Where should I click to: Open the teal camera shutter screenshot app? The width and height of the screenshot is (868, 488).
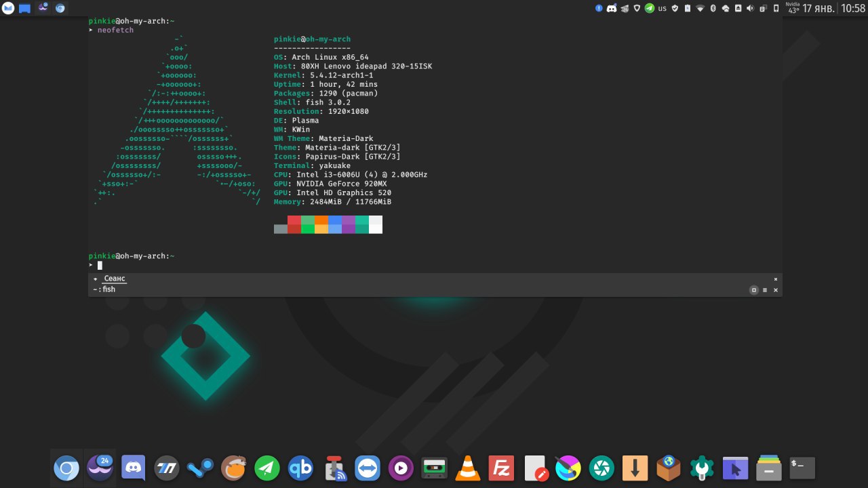click(601, 468)
